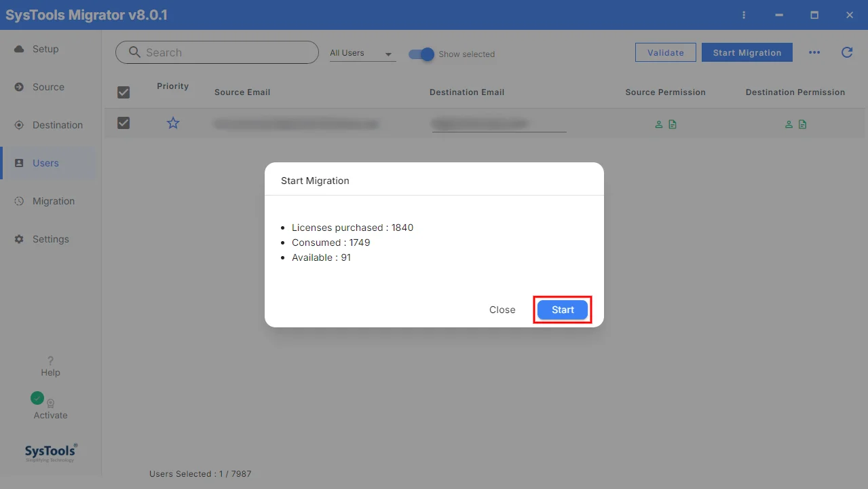Click the Source Email column header
This screenshot has height=489, width=868.
(242, 92)
